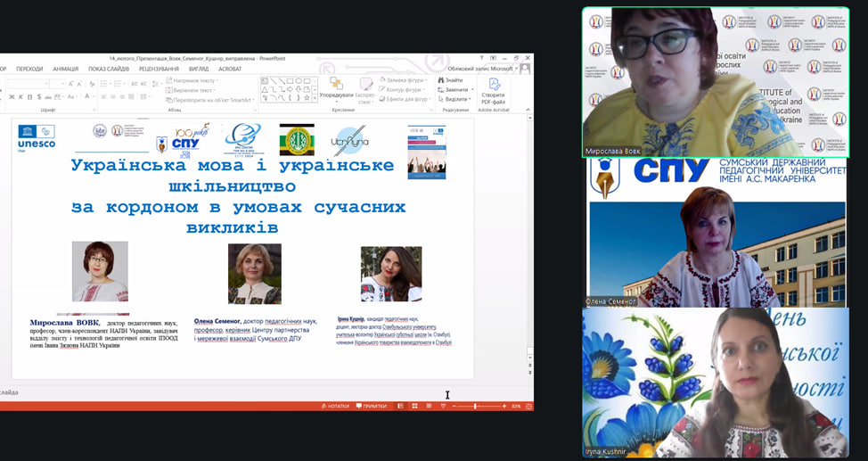Viewport: 868px width, 461px height.
Task: Open Express styles (Експрес-стилі) gallery
Action: 364,89
